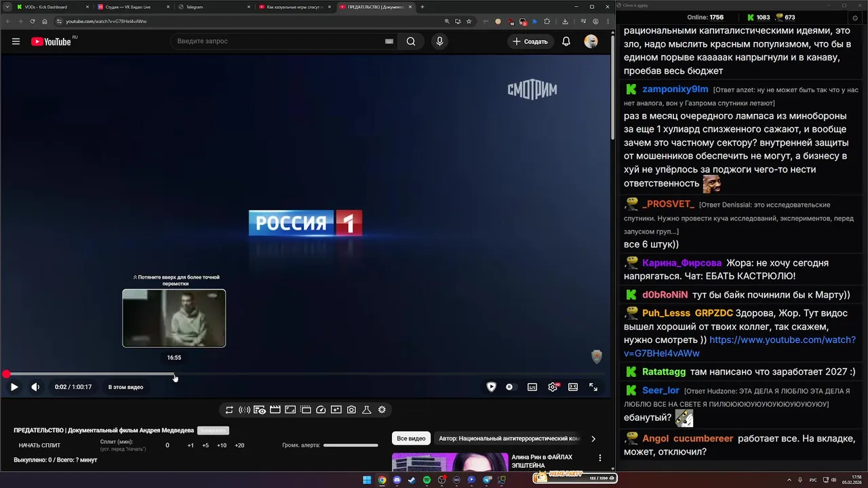Image resolution: width=868 pixels, height=488 pixels.
Task: Go to YouTube home via logo
Action: click(x=51, y=41)
